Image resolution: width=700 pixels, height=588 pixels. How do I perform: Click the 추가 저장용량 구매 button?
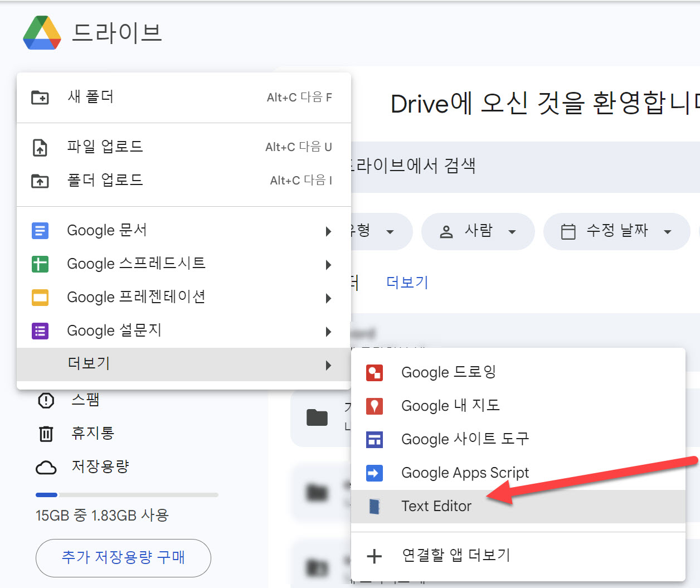123,558
